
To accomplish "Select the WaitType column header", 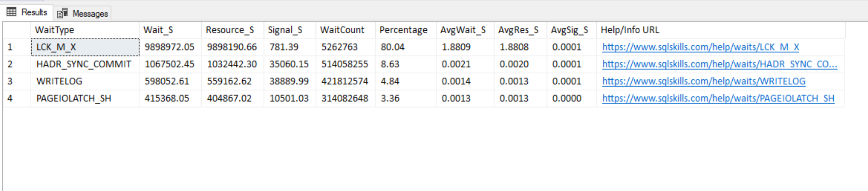I will pos(85,30).
